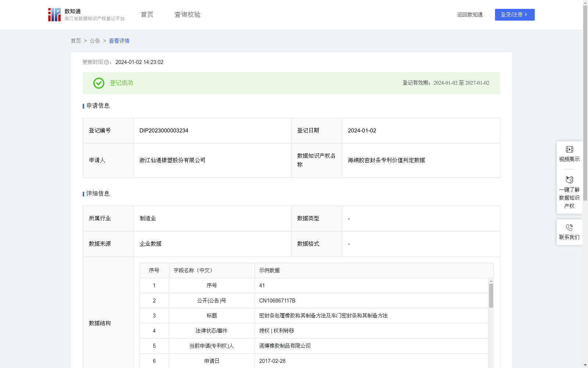The height and width of the screenshot is (368, 588).
Task: Click the application date 2017-02-28
Action: click(x=272, y=361)
